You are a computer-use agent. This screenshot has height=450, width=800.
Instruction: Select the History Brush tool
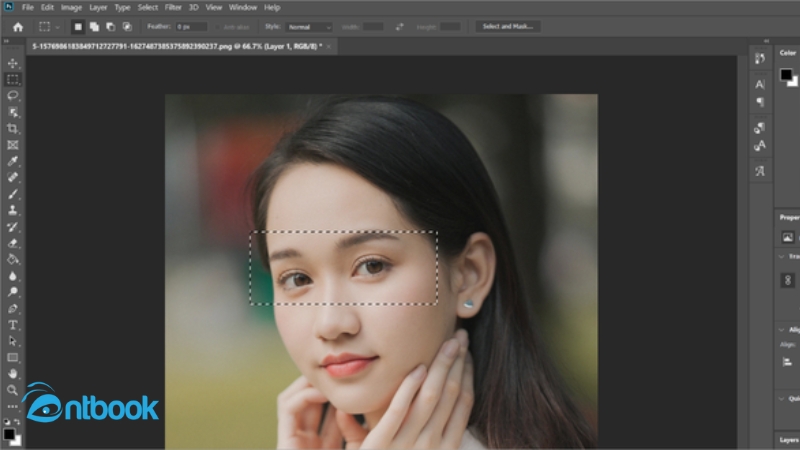13,227
